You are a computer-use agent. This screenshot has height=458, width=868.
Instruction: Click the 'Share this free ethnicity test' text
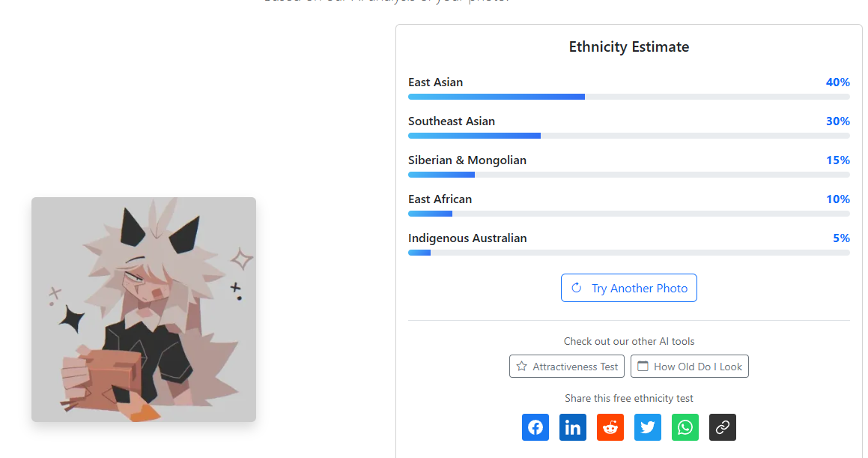[629, 398]
